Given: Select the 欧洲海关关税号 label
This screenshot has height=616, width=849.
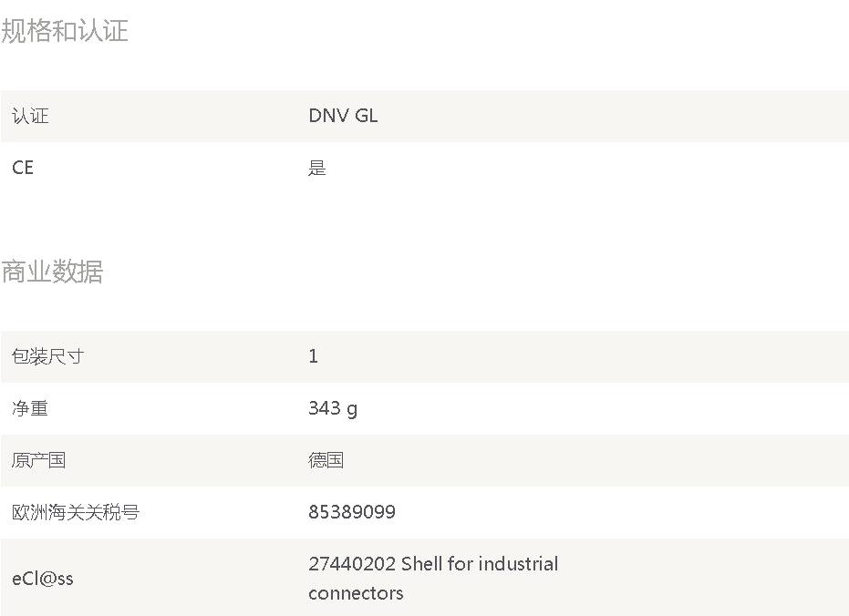Looking at the screenshot, I should point(76,512).
